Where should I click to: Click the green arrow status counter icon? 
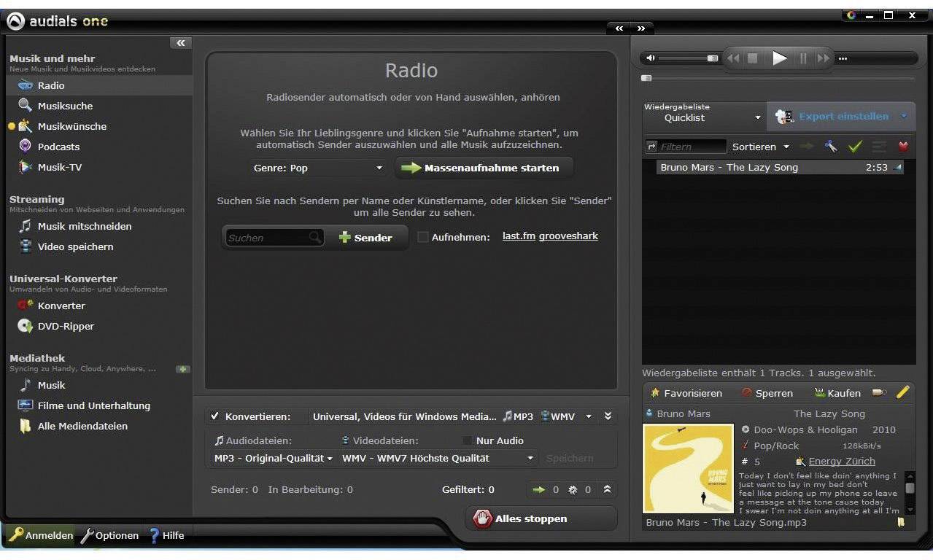coord(539,490)
